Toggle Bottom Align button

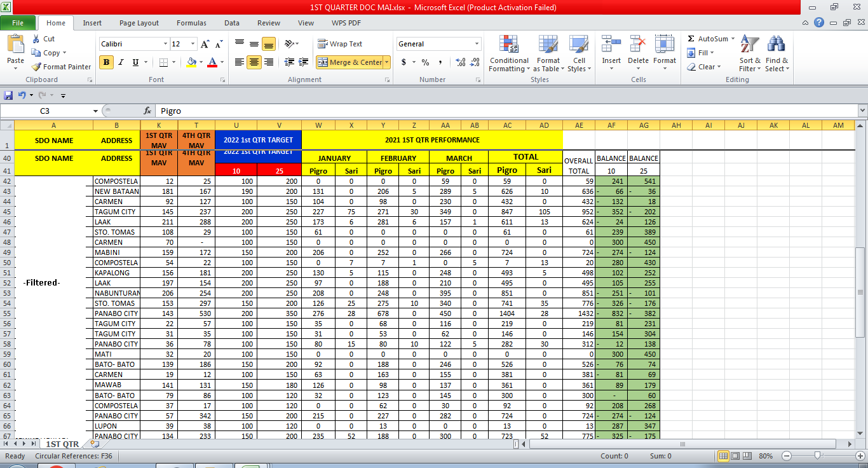pyautogui.click(x=269, y=44)
